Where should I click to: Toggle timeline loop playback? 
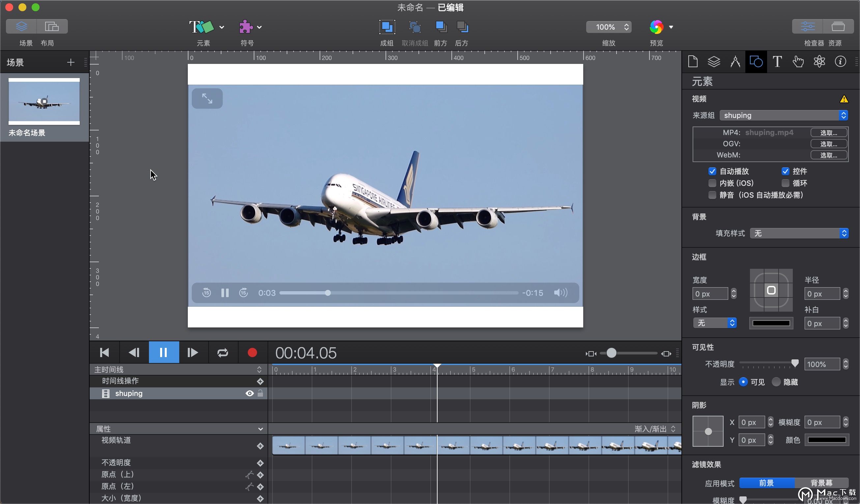point(223,352)
